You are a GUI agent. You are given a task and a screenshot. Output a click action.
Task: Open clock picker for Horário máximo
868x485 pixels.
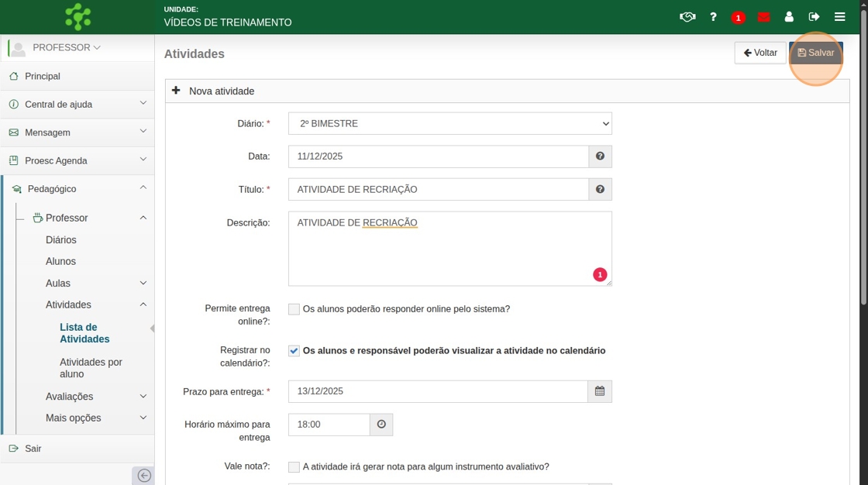click(x=381, y=425)
